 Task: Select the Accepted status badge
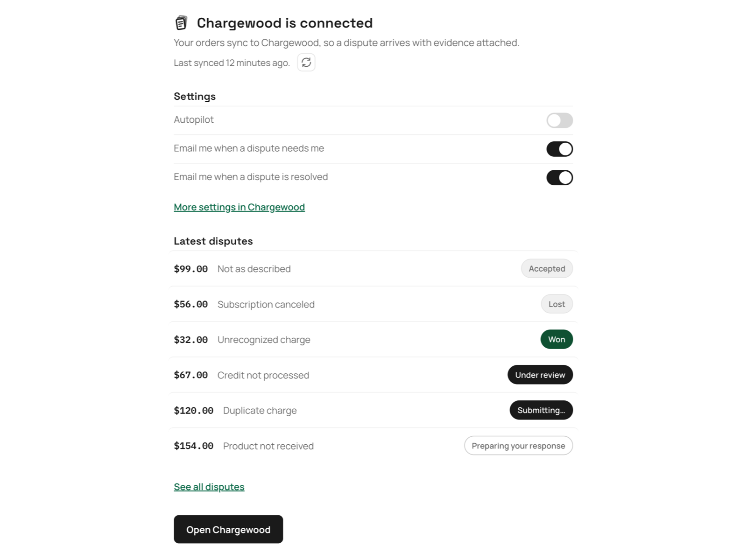tap(547, 268)
